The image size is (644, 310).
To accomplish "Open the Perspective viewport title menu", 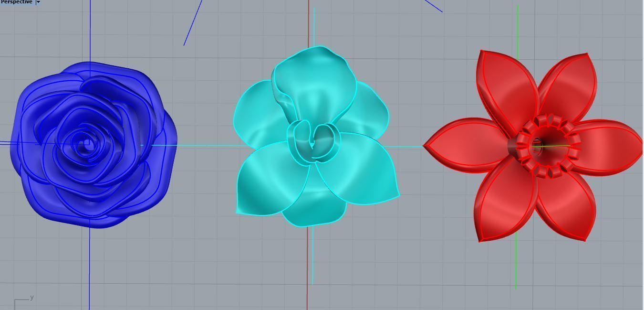I will (x=17, y=2).
